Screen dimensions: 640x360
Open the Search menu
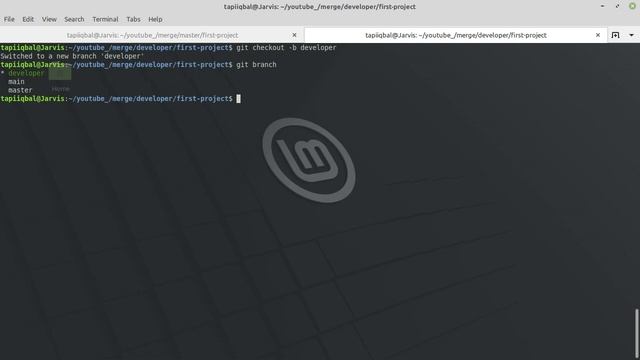click(74, 19)
